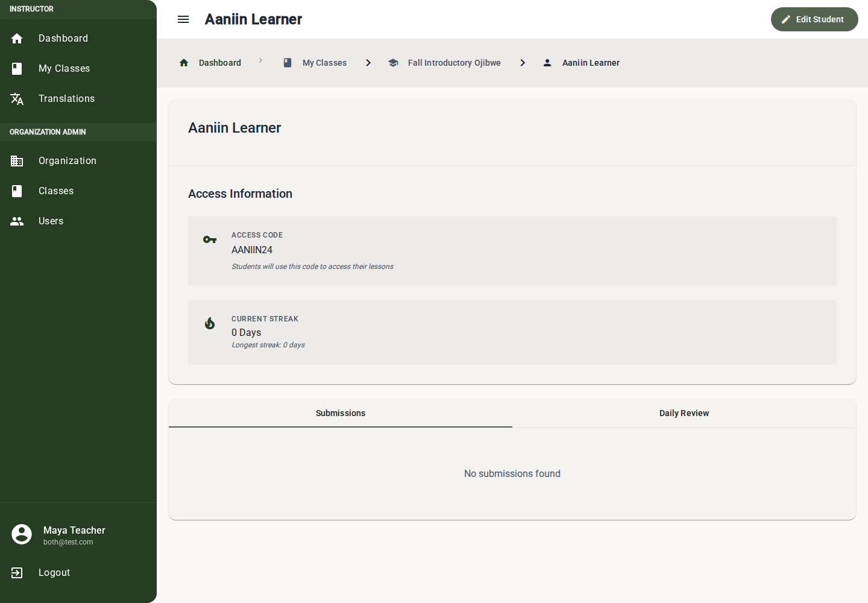This screenshot has width=868, height=603.
Task: Click the Users people icon
Action: pyautogui.click(x=17, y=221)
